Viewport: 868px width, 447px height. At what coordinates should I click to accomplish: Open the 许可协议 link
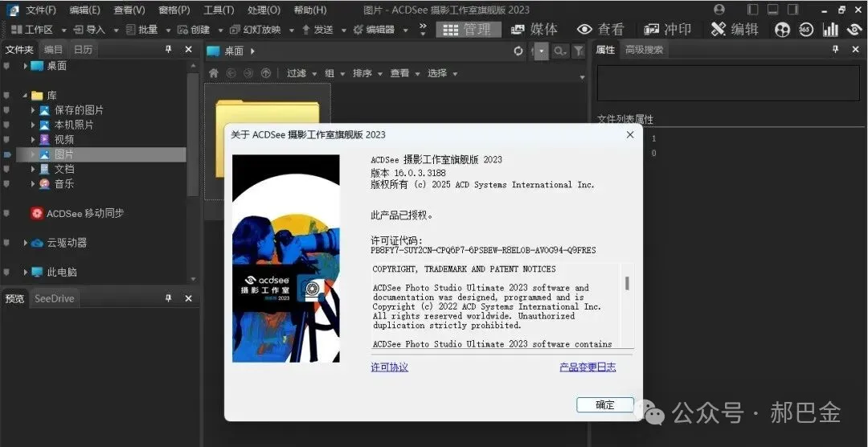pos(390,367)
